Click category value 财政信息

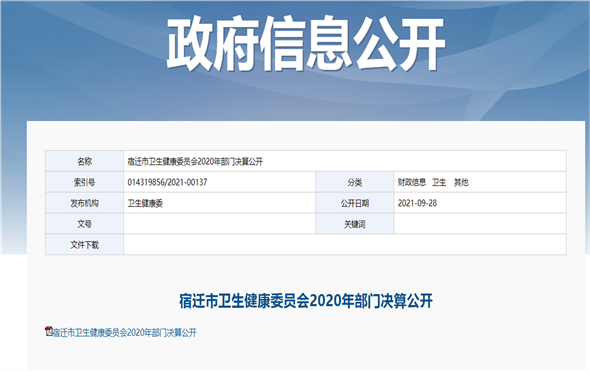pyautogui.click(x=412, y=182)
